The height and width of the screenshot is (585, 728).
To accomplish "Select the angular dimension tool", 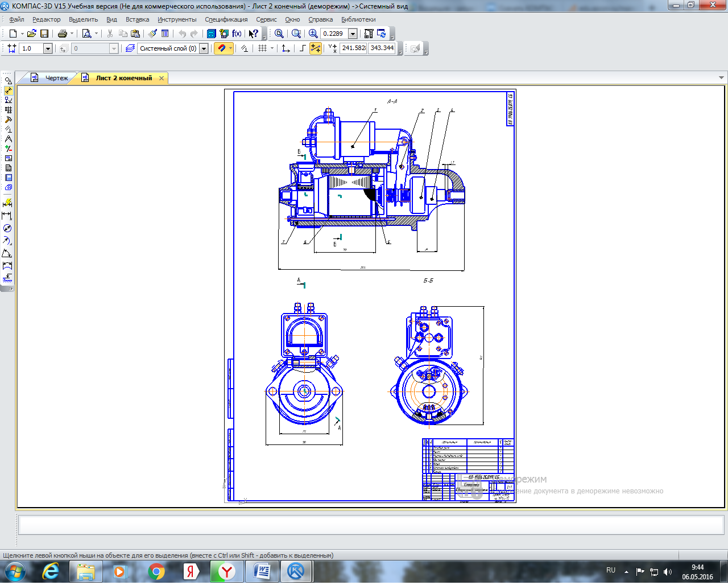I will pyautogui.click(x=7, y=253).
